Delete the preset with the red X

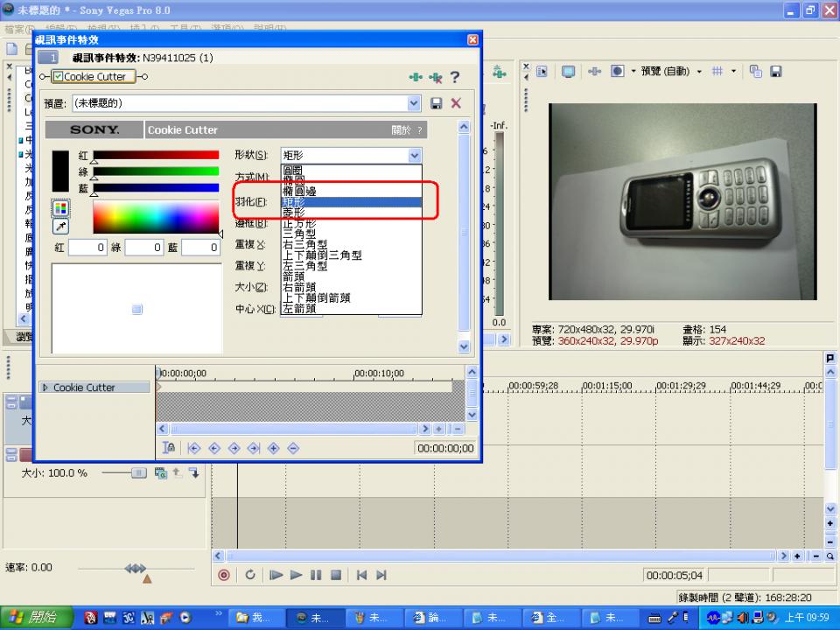pyautogui.click(x=456, y=103)
